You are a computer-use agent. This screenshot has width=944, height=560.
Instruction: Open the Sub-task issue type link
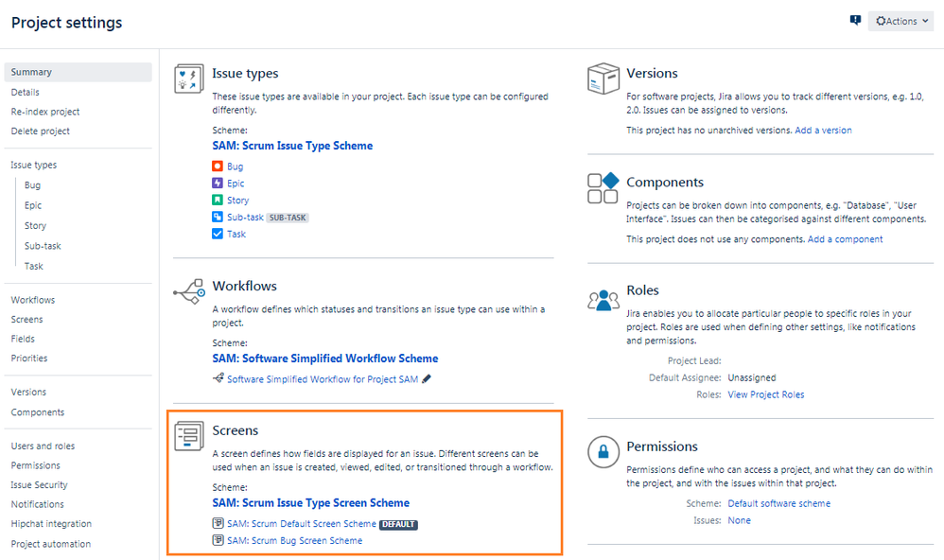[x=245, y=217]
